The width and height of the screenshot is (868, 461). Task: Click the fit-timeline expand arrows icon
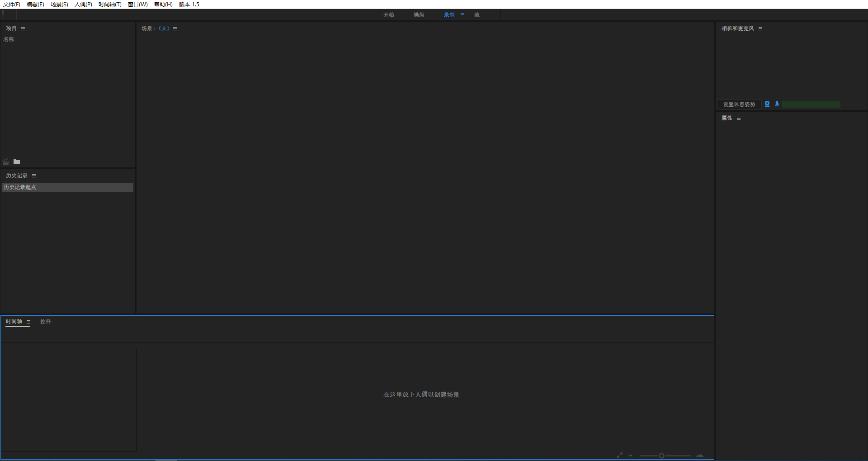pos(620,456)
